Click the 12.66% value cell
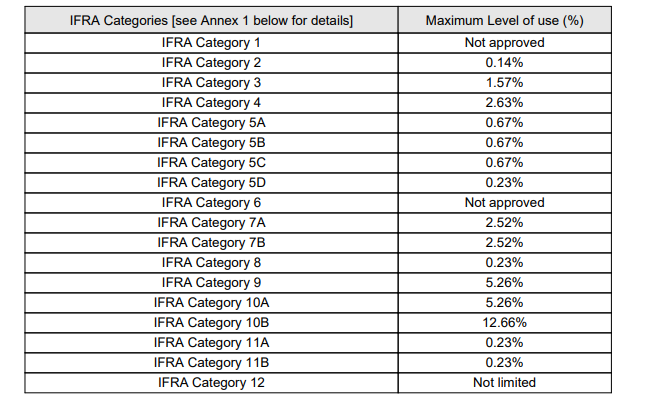 [x=504, y=323]
